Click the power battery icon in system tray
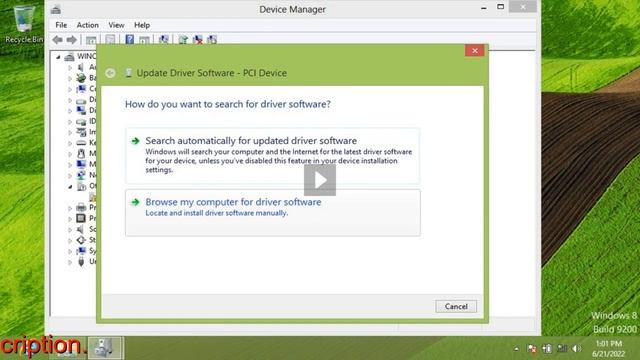The image size is (640, 360). [547, 349]
